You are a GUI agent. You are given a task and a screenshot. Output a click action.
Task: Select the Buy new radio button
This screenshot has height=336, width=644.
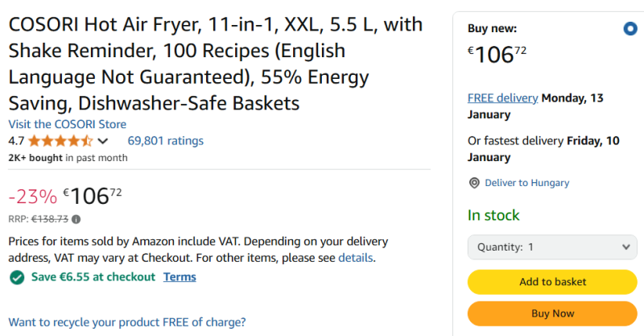coord(630,29)
